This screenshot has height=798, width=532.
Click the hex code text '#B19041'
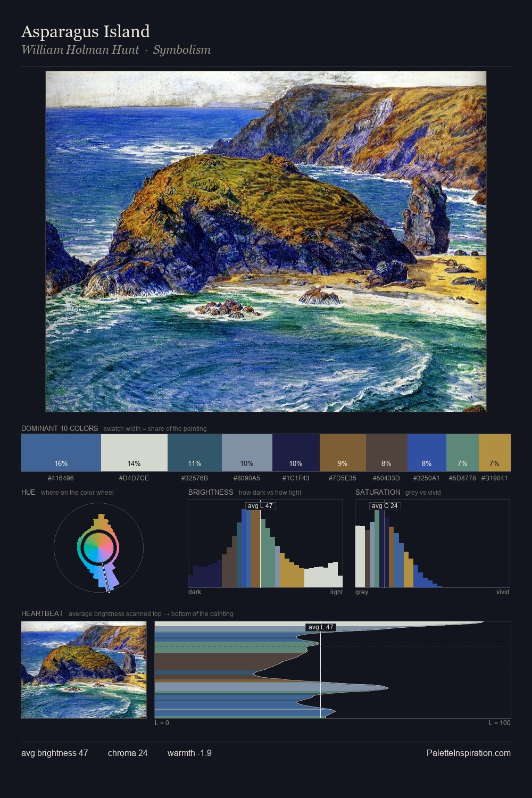[x=495, y=478]
